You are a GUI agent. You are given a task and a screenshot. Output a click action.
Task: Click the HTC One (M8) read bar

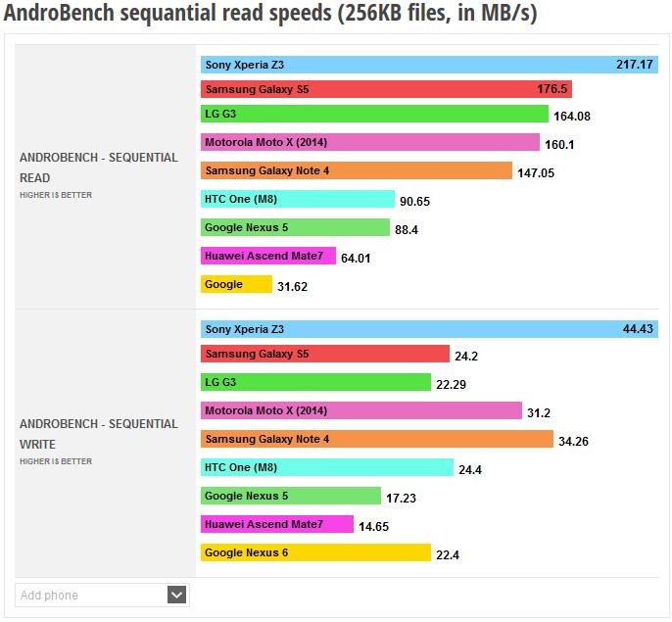click(x=298, y=199)
